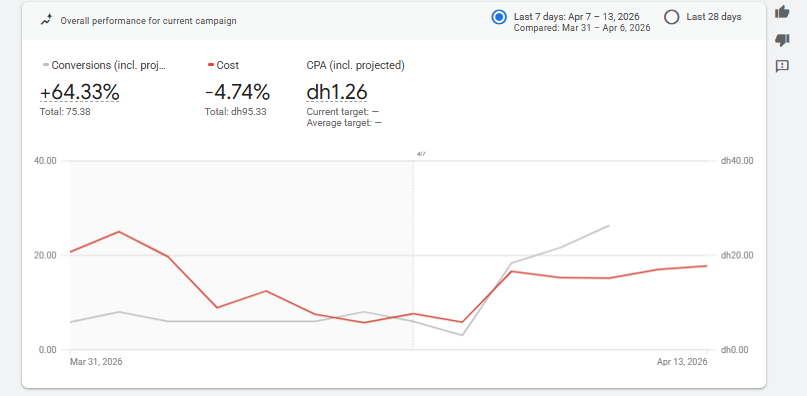
Task: Click the thumbs up feedback icon
Action: click(782, 11)
